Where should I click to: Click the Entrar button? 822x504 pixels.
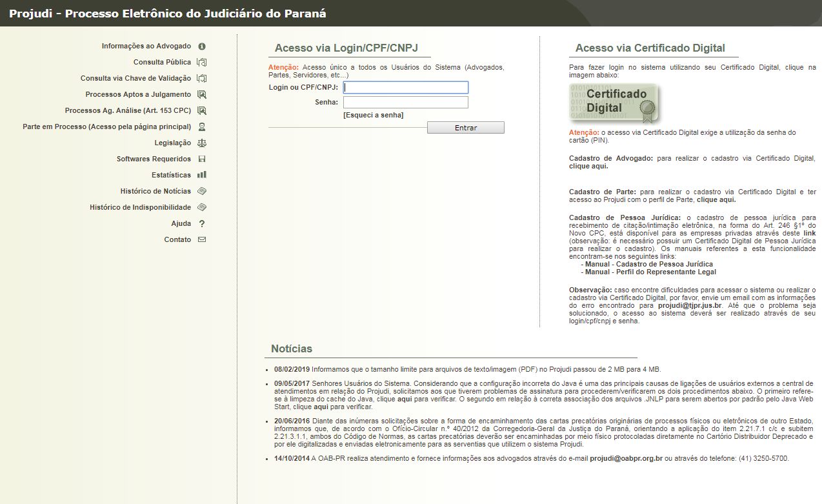466,128
